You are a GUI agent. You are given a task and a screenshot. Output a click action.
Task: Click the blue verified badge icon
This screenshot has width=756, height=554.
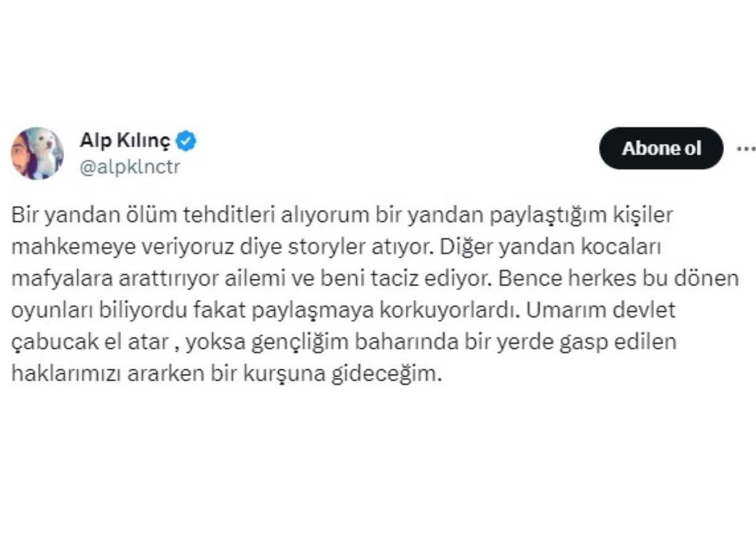click(x=186, y=142)
